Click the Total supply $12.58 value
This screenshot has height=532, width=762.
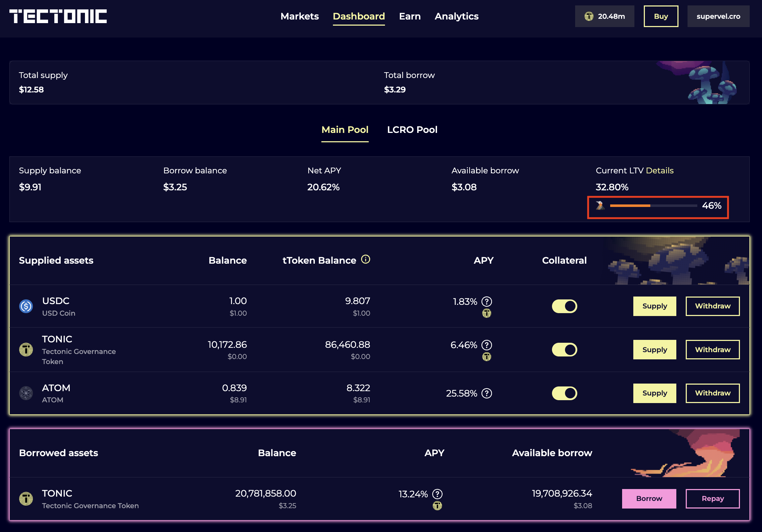click(x=31, y=90)
